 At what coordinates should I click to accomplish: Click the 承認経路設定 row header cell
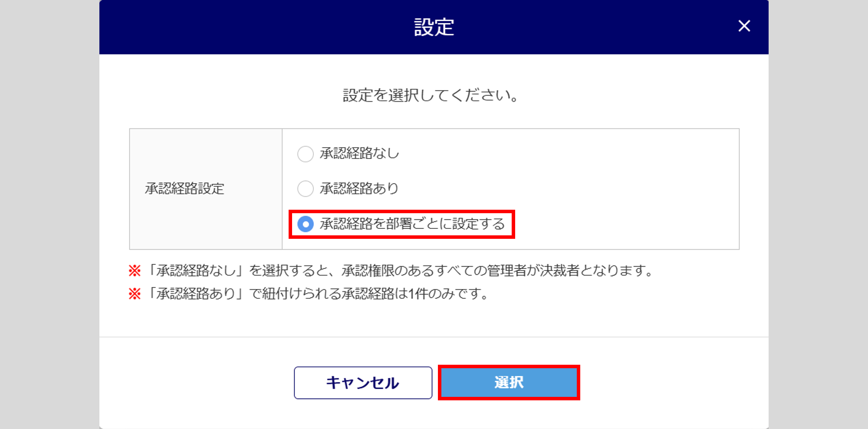(x=206, y=189)
